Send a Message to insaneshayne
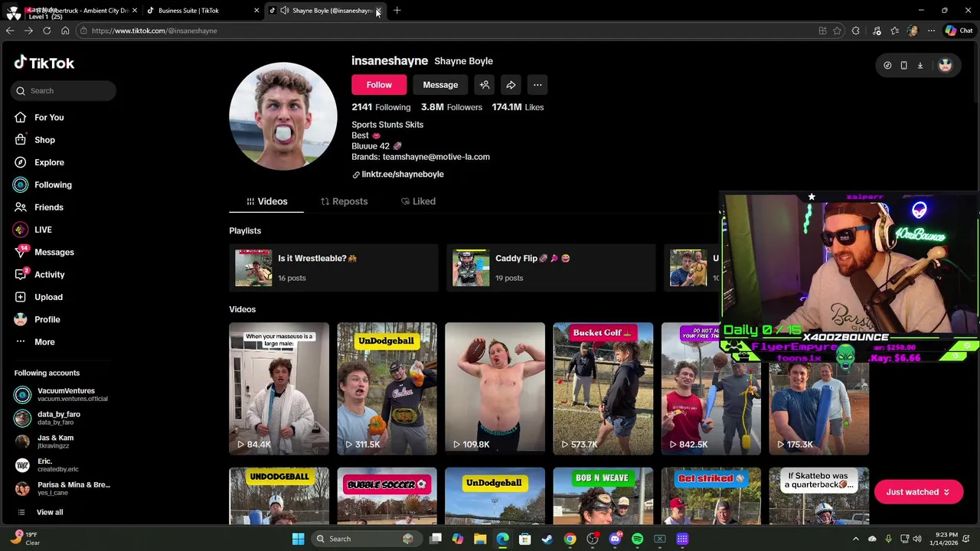 440,85
